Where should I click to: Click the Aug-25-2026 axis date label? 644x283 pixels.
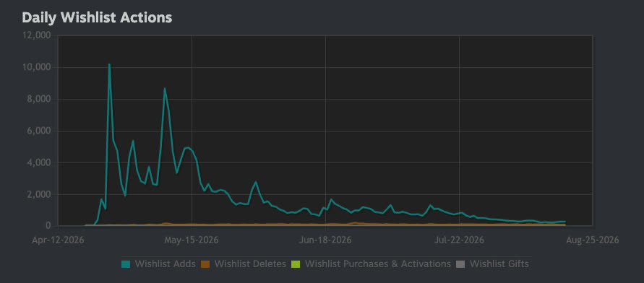592,240
